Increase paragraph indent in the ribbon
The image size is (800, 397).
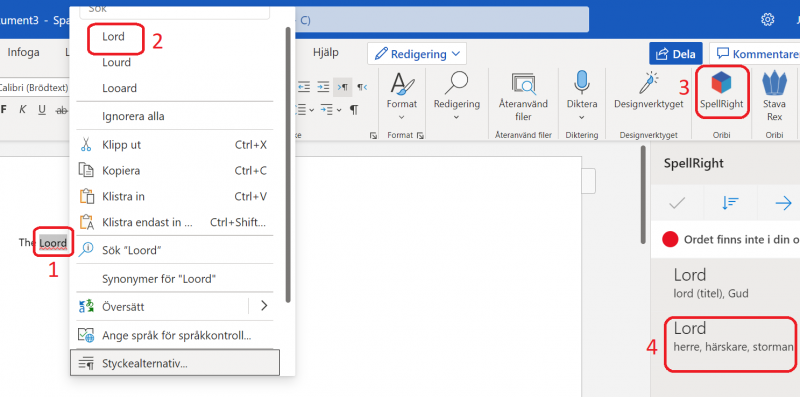[x=323, y=87]
